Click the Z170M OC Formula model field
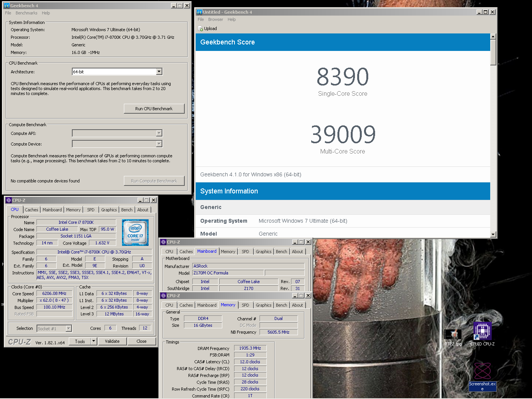532x399 pixels. click(228, 273)
